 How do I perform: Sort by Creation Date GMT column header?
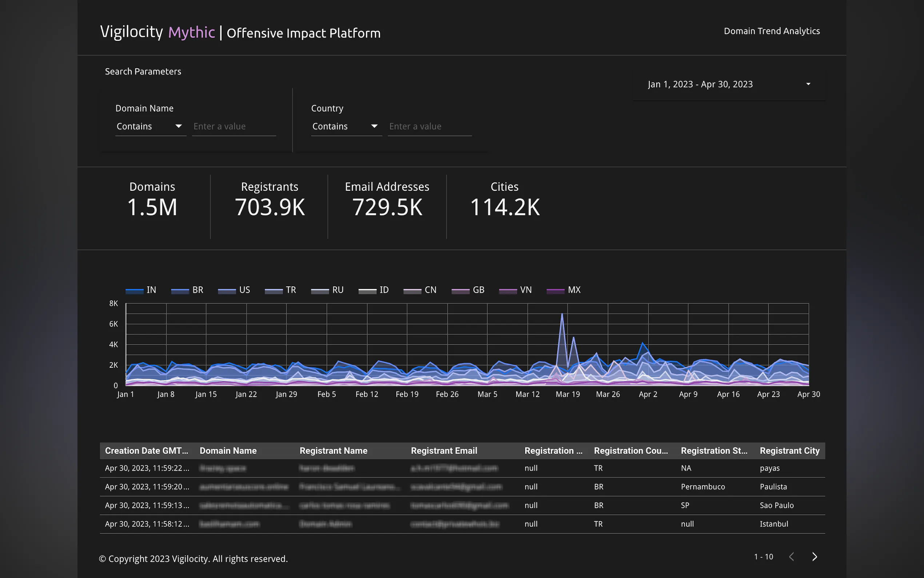click(146, 451)
